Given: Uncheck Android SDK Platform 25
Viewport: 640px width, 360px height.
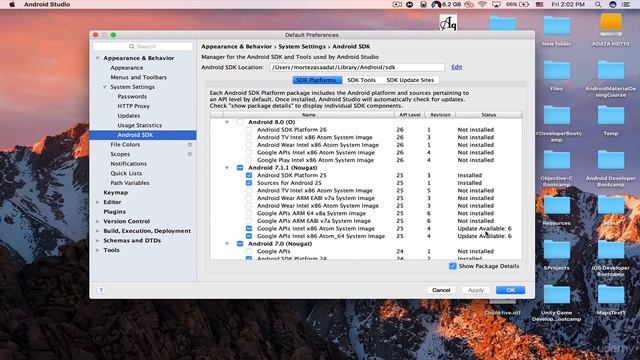Looking at the screenshot, I should point(249,175).
